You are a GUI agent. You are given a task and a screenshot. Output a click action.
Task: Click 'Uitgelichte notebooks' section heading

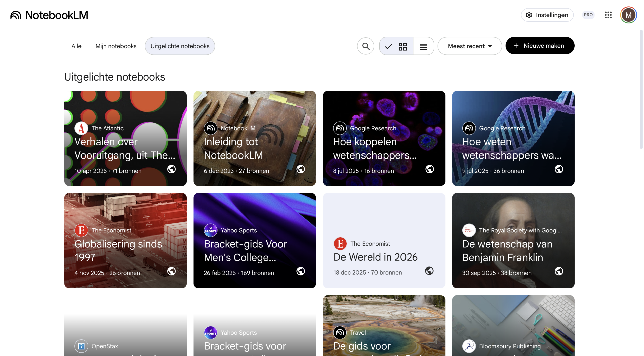point(115,77)
